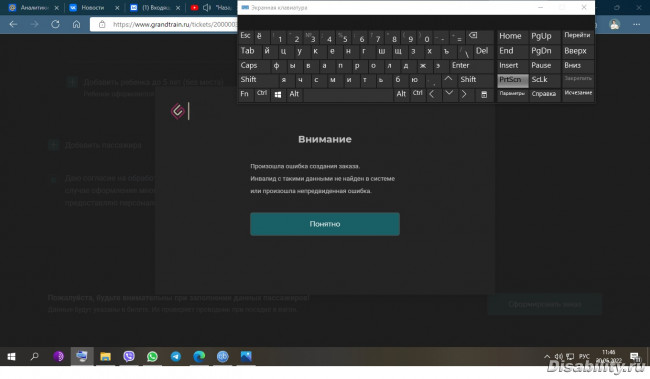Screen dimensions: 650x379
Task: Open File Explorer from the taskbar
Action: pyautogui.click(x=105, y=356)
